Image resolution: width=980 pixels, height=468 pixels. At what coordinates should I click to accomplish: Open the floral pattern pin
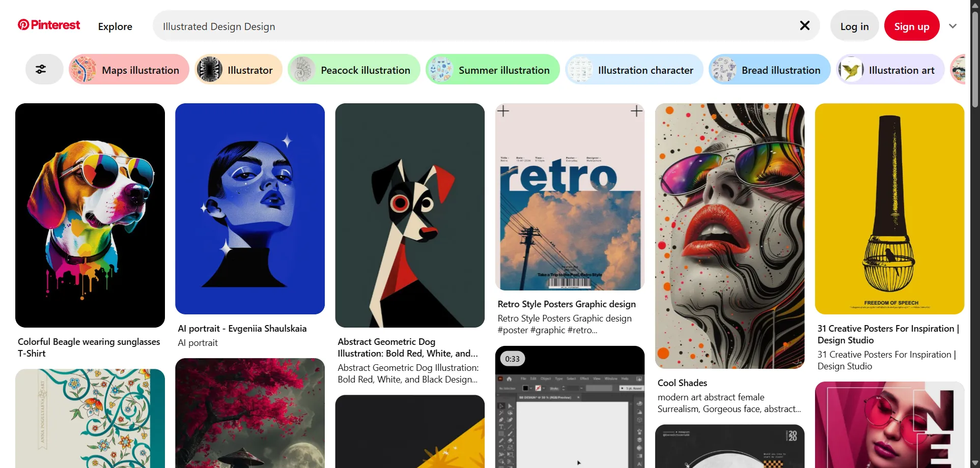[x=90, y=419]
